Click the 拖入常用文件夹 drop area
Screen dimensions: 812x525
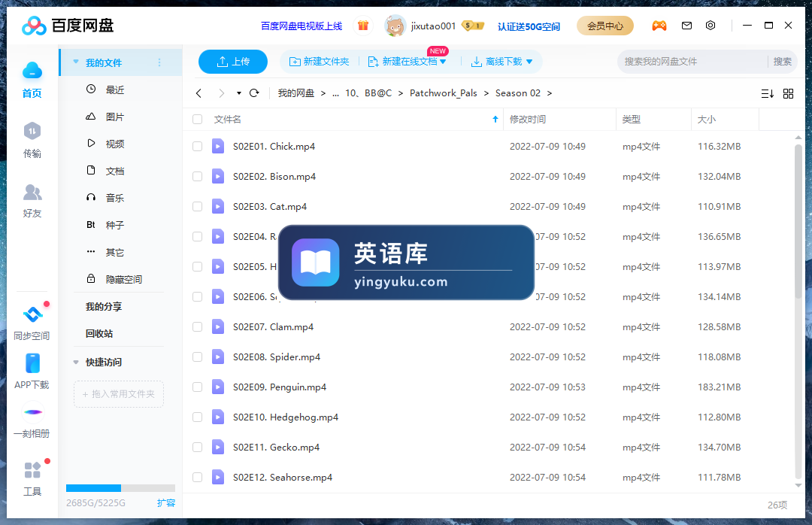119,394
